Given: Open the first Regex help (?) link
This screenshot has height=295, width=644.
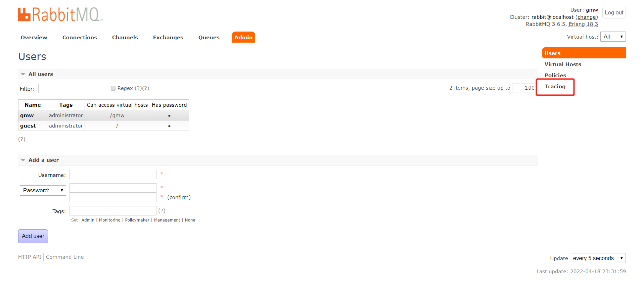Looking at the screenshot, I should click(138, 88).
